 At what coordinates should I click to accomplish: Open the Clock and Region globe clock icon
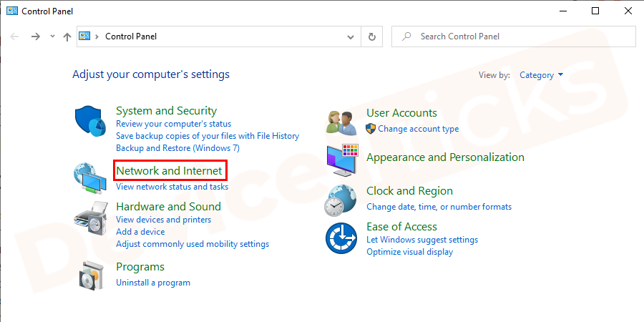pyautogui.click(x=341, y=200)
